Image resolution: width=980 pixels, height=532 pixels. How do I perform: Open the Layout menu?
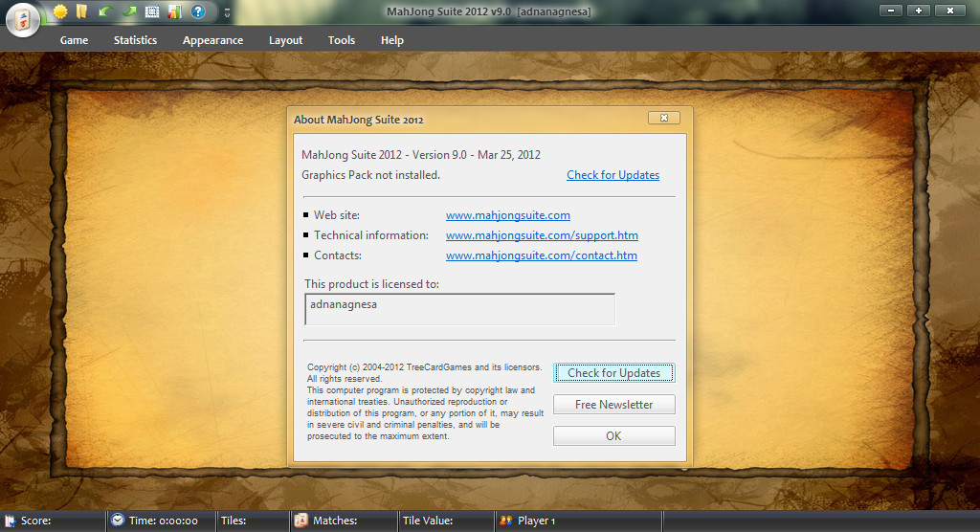coord(285,40)
